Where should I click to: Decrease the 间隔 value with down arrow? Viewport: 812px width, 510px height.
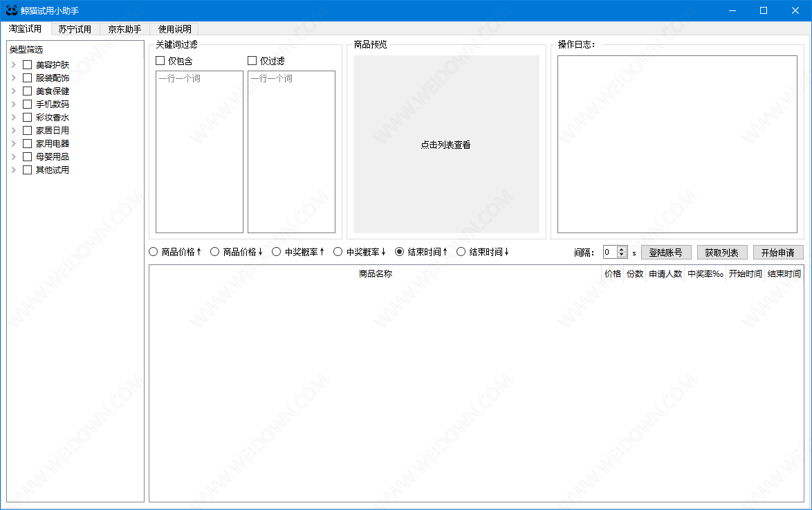622,255
